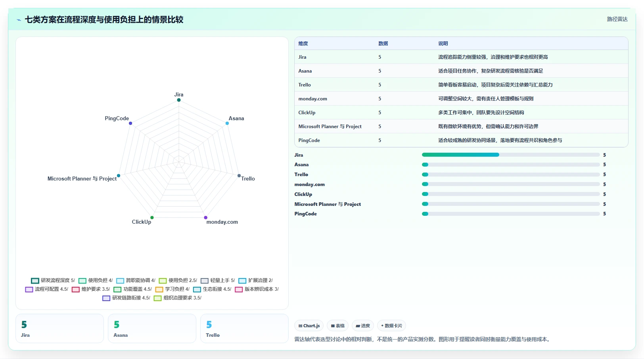The width and height of the screenshot is (644, 359).
Task: Toggle the 使用负担 2.5/ legend item
Action: pos(178,280)
